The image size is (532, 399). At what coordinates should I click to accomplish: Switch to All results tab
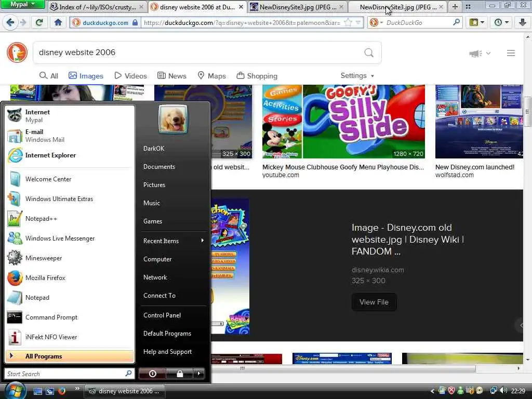pyautogui.click(x=48, y=76)
